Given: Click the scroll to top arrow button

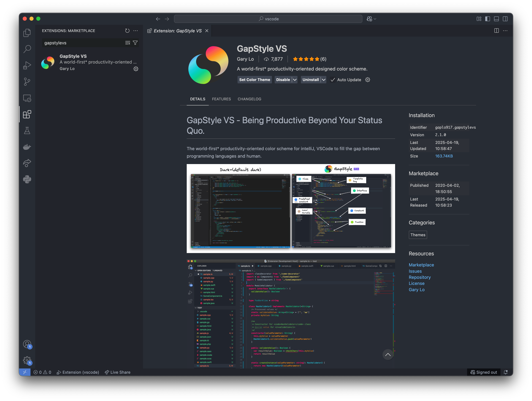Looking at the screenshot, I should tap(388, 355).
